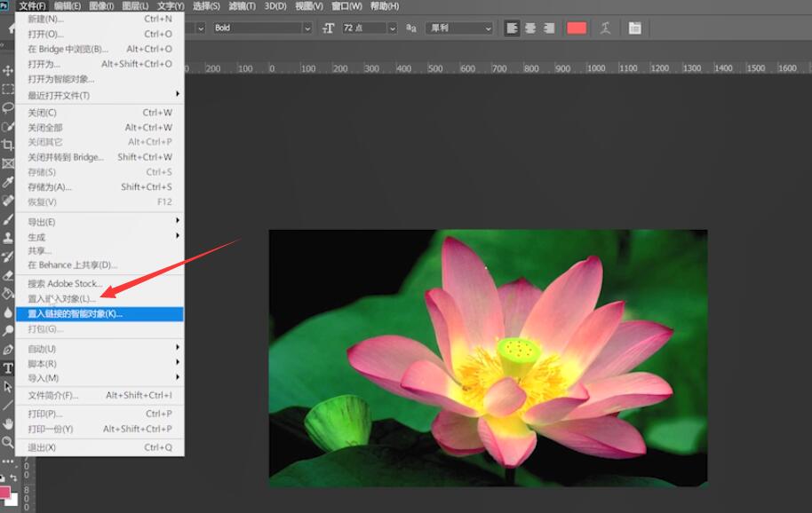The width and height of the screenshot is (812, 513).
Task: Open the Edit Toolbar three-dots button
Action: 8,461
